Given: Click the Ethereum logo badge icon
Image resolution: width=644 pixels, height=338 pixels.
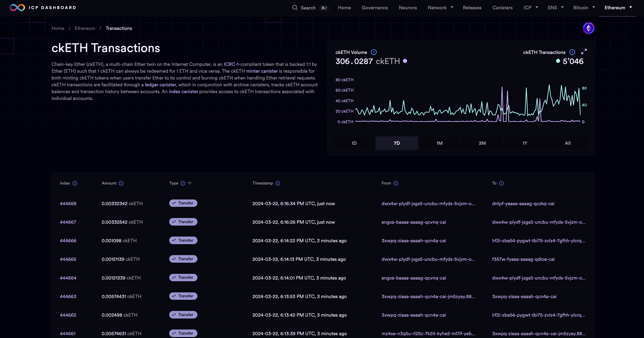Looking at the screenshot, I should 588,28.
